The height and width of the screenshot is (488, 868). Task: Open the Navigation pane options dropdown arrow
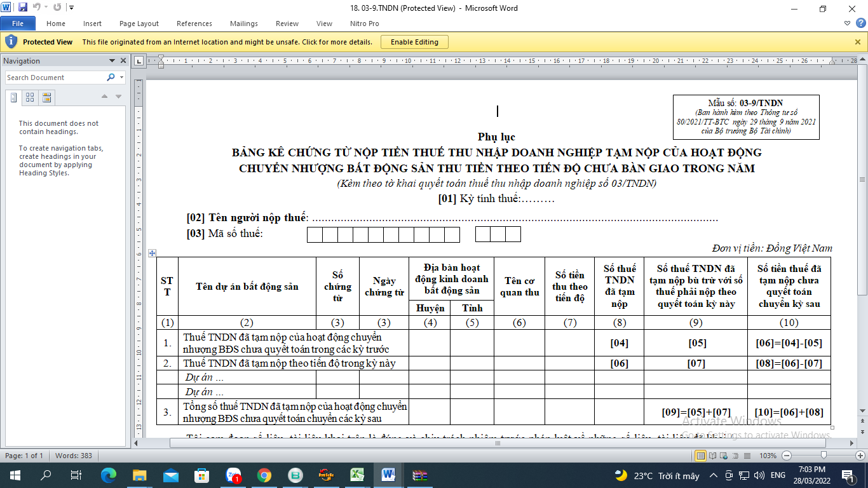tap(112, 61)
